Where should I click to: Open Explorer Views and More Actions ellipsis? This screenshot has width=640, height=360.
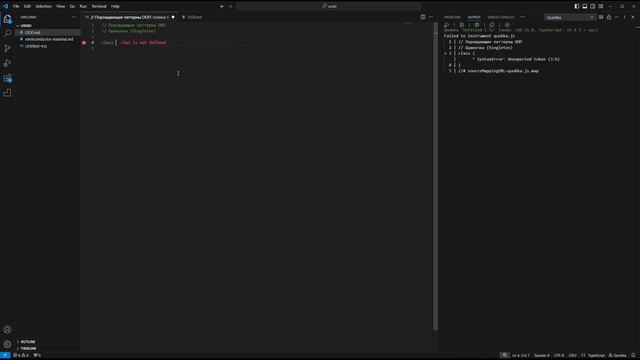pos(73,17)
